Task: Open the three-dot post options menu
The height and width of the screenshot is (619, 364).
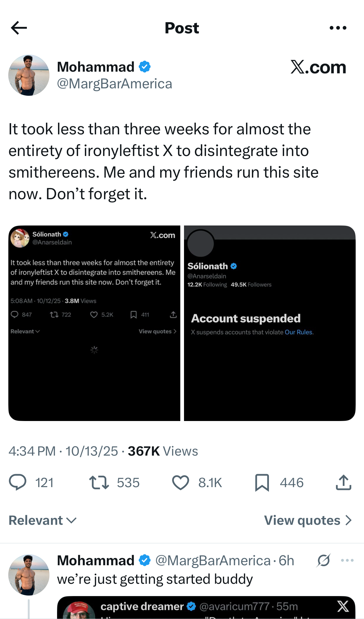Action: [x=338, y=28]
